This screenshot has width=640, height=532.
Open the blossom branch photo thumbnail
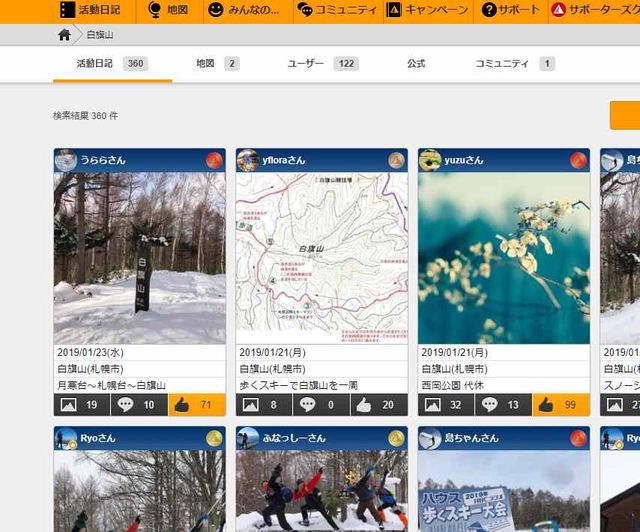pyautogui.click(x=504, y=258)
